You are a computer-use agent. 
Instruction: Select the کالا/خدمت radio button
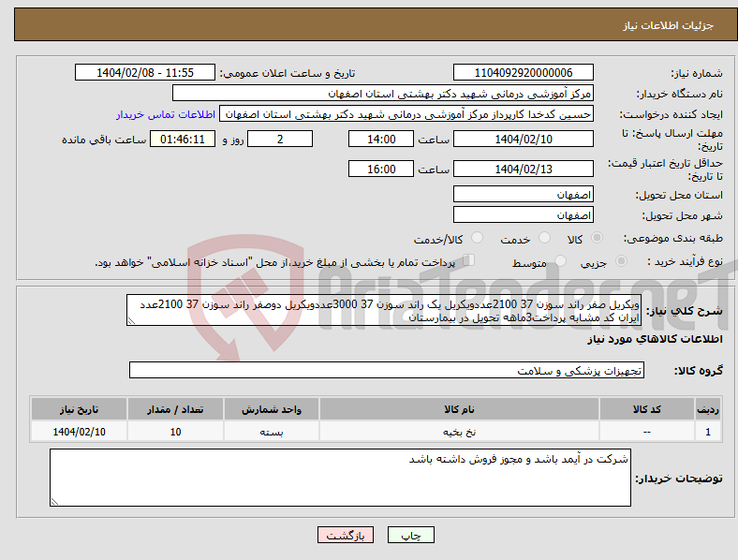tap(477, 238)
